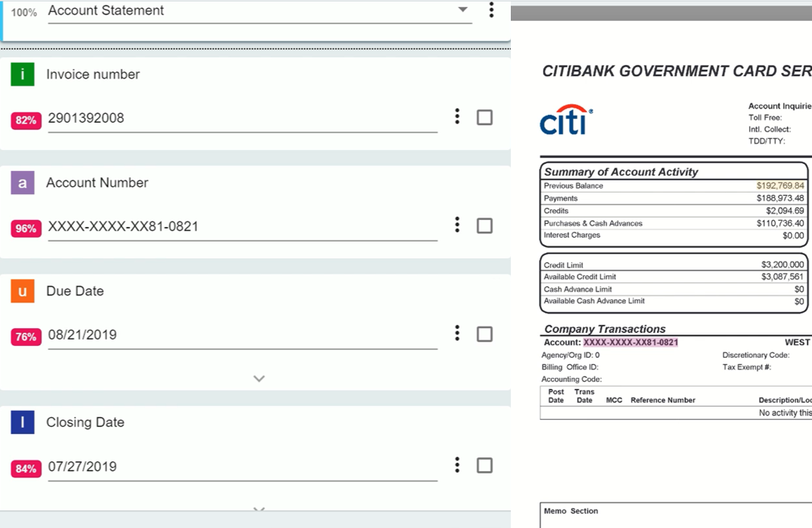This screenshot has width=812, height=528.
Task: Tick the Due Date validation checkbox
Action: click(x=485, y=334)
